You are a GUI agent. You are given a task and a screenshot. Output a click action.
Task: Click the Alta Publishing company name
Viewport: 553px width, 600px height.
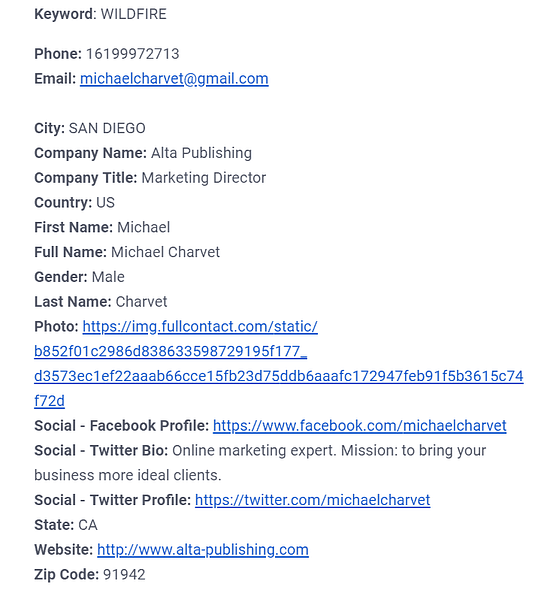tap(201, 153)
